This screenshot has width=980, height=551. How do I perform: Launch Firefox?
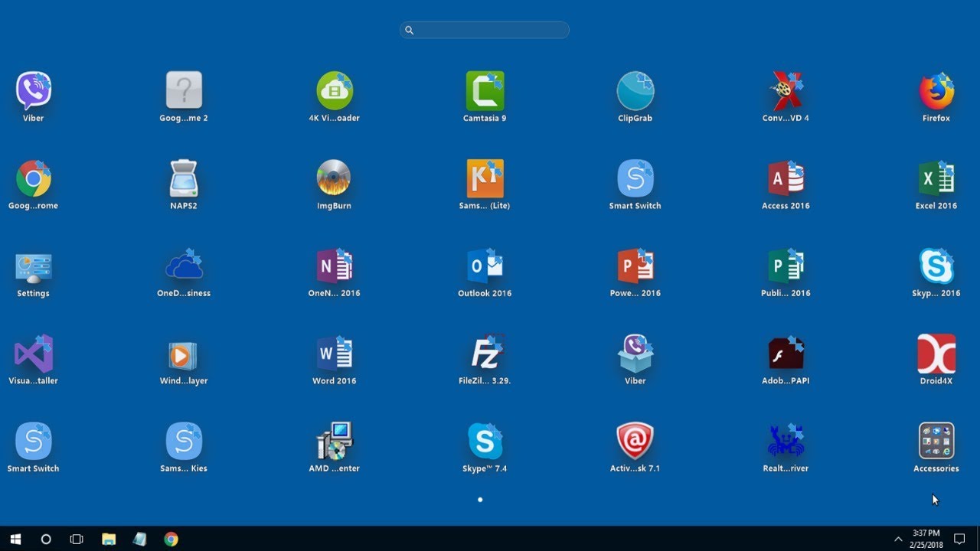click(x=936, y=90)
